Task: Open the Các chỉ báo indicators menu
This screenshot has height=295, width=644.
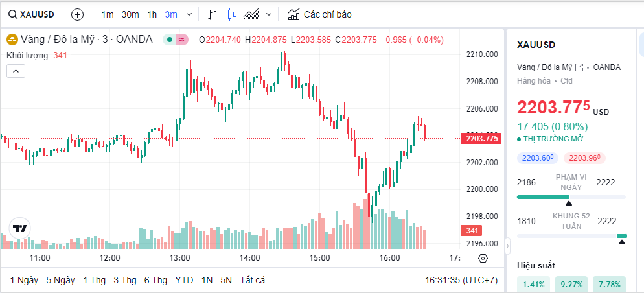Action: pos(320,14)
